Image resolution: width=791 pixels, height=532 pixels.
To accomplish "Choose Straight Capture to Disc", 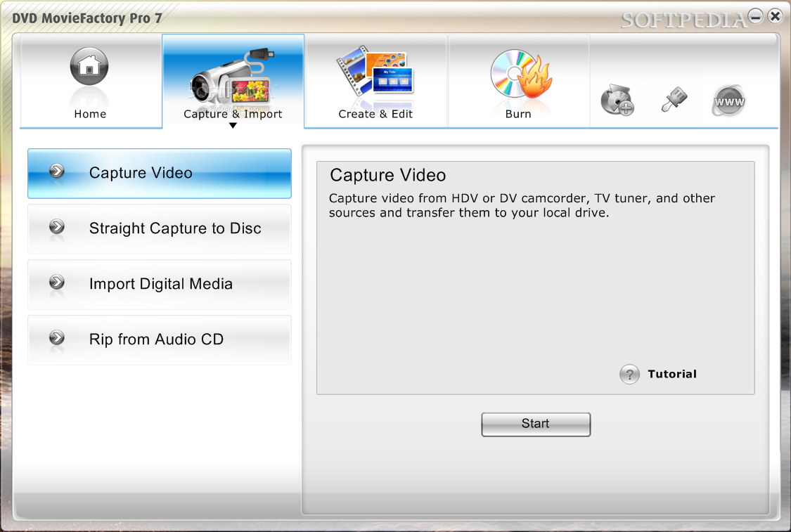I will click(160, 228).
